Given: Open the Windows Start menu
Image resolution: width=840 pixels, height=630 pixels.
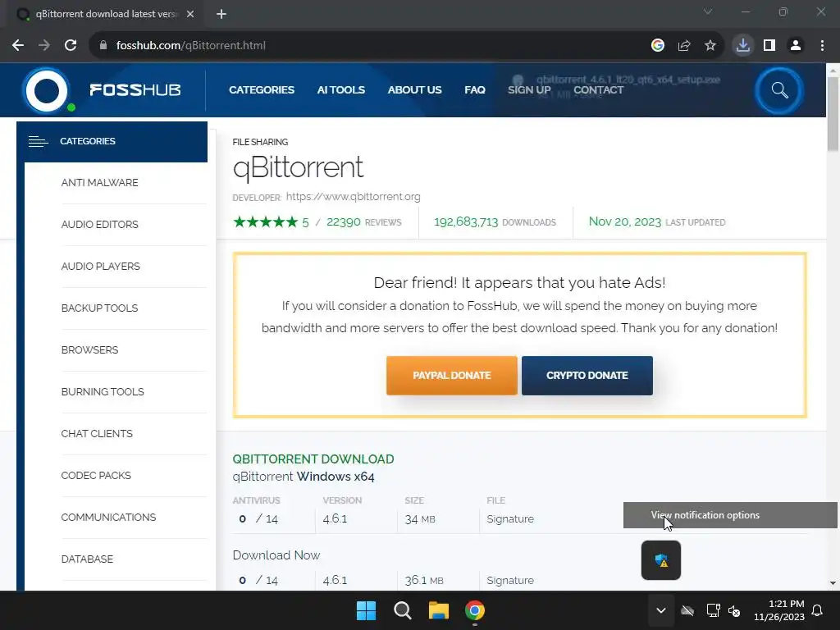Looking at the screenshot, I should [367, 610].
